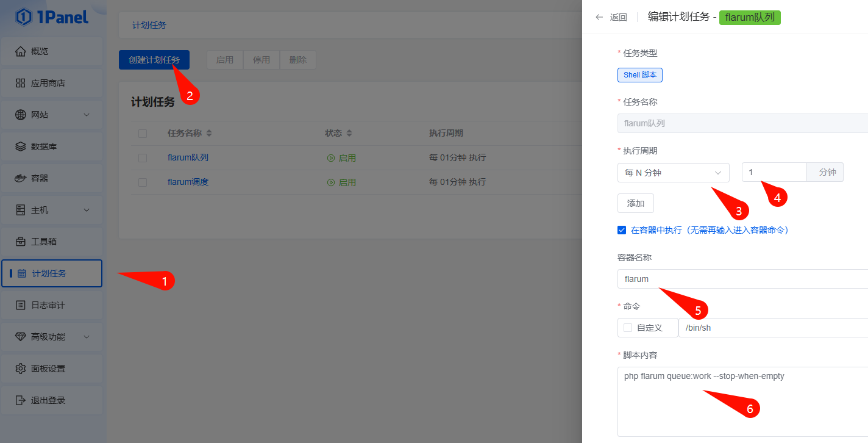This screenshot has width=868, height=443.
Task: Click the server icon beside 主机
Action: (x=21, y=210)
